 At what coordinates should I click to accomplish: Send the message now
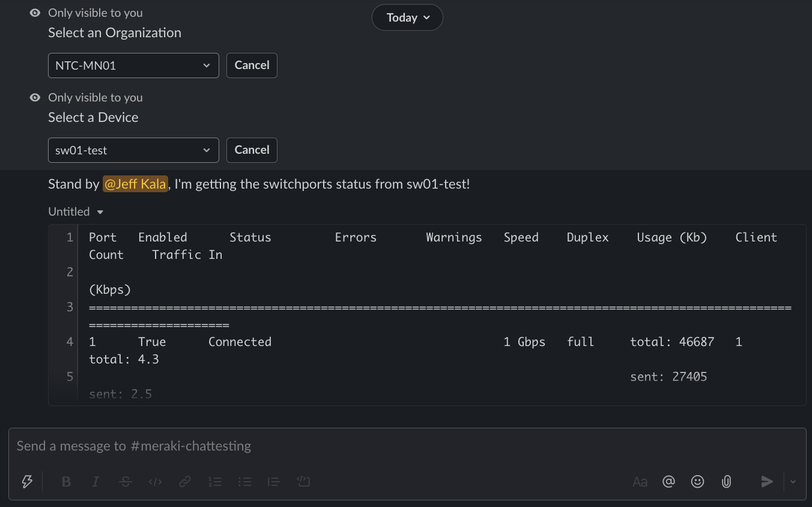[767, 481]
